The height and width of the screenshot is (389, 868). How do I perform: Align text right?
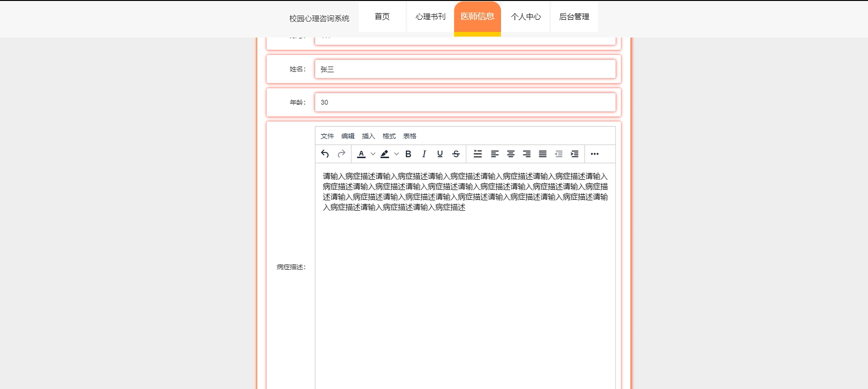click(527, 154)
